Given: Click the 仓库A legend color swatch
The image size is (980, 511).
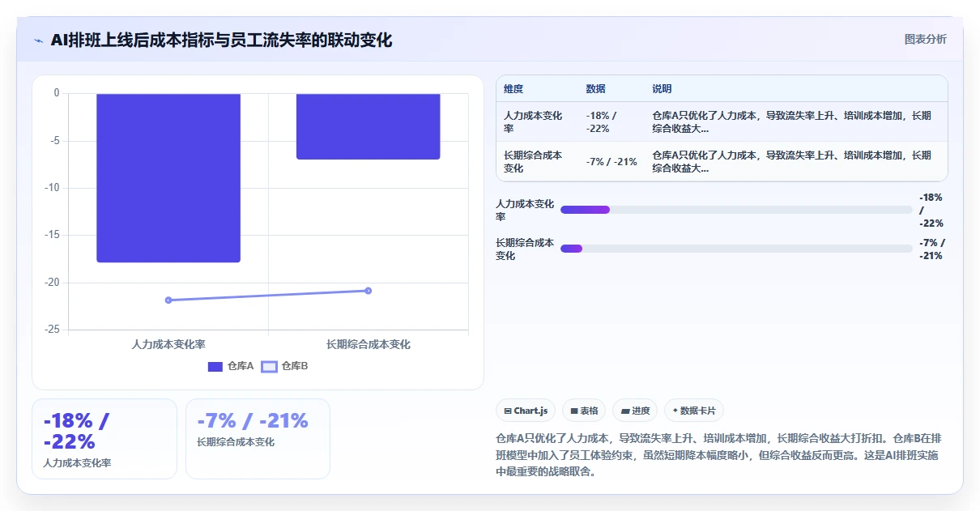Looking at the screenshot, I should click(x=215, y=366).
